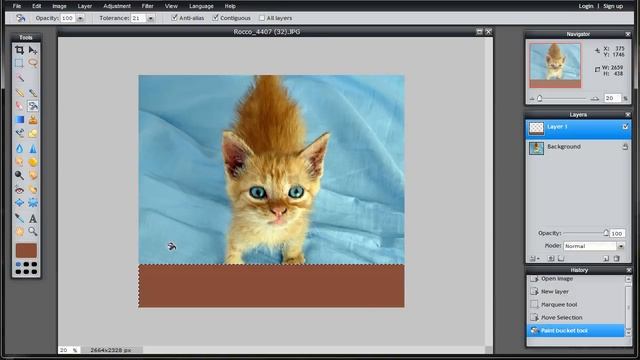Open the Image menu
The width and height of the screenshot is (640, 360).
click(59, 6)
